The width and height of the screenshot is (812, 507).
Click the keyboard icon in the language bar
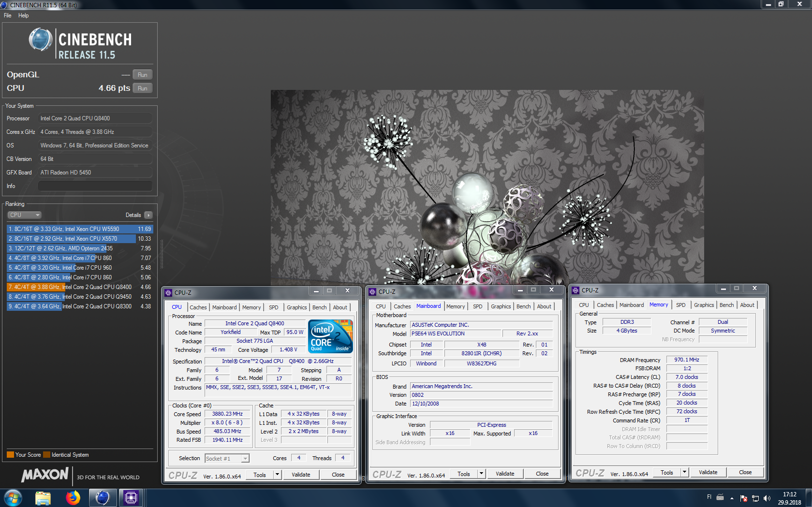[x=720, y=497]
